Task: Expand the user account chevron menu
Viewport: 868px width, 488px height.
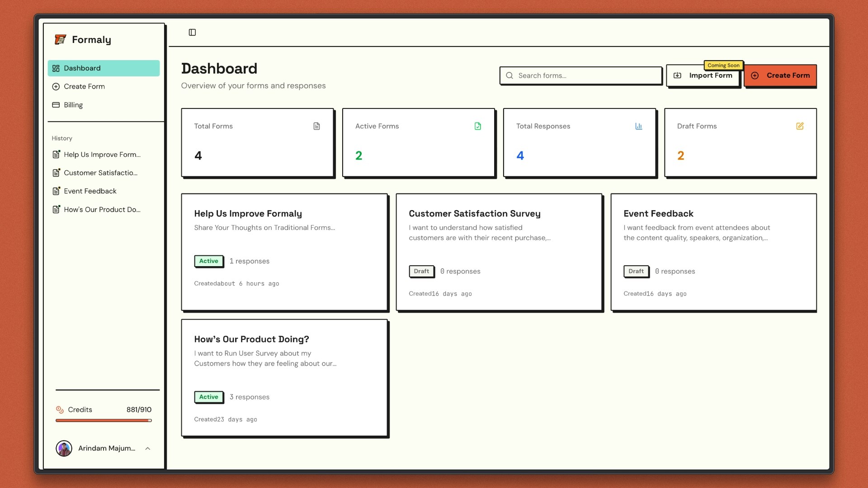Action: click(x=147, y=448)
